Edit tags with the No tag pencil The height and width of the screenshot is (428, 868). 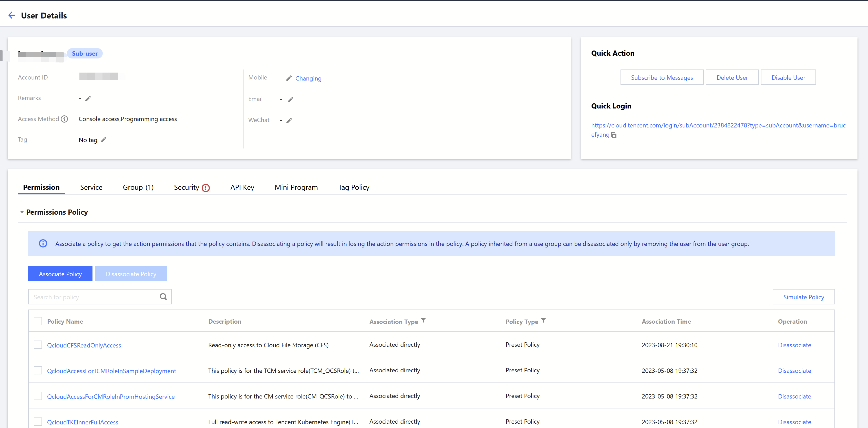[x=104, y=140]
